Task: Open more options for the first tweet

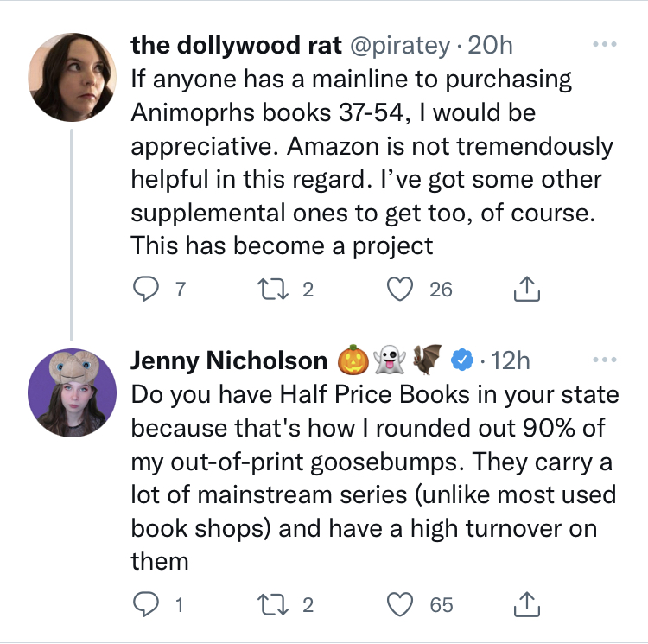Action: click(605, 44)
